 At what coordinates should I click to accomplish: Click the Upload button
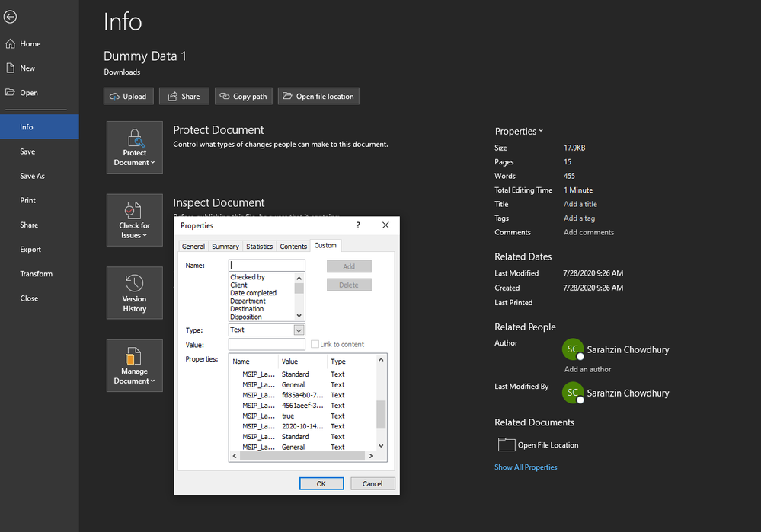click(129, 96)
